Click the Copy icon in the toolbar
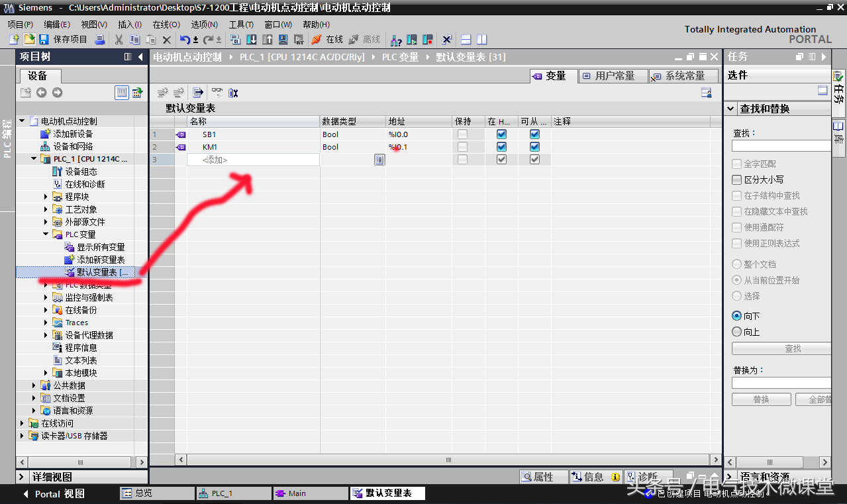Screen dimensions: 847x504 point(135,40)
